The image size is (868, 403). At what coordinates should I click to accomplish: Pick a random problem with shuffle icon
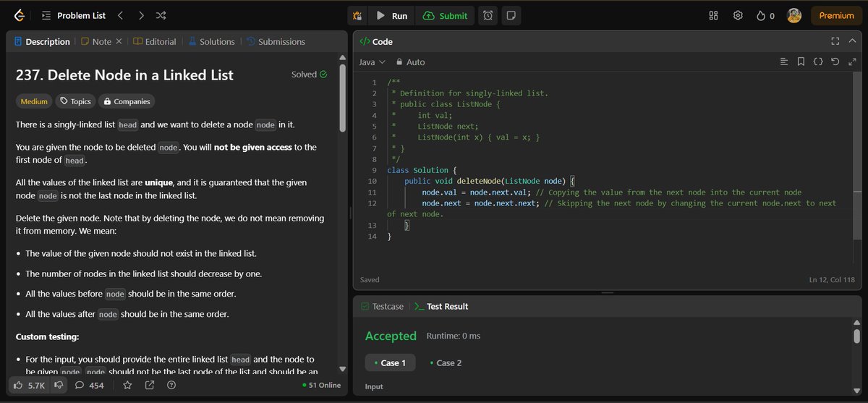[161, 15]
